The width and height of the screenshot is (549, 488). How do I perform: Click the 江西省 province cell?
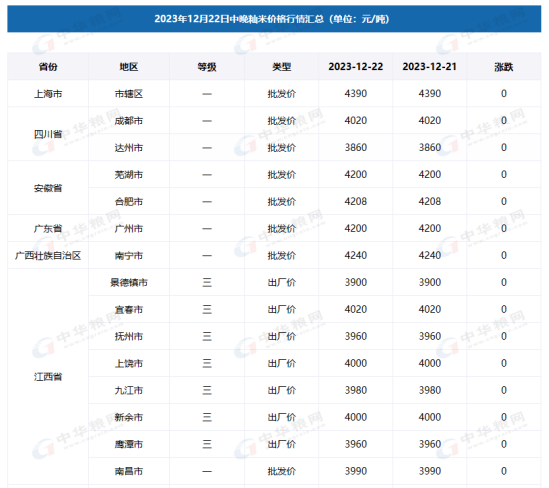(x=48, y=377)
